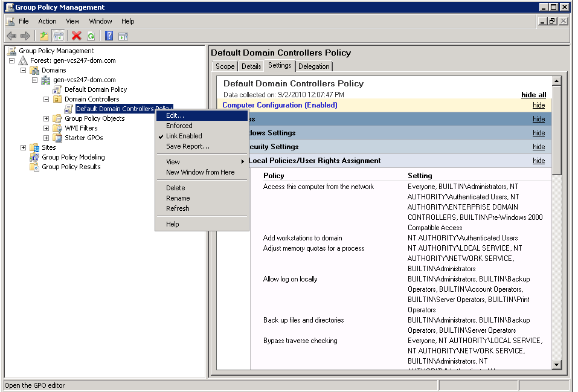This screenshot has width=578, height=392.
Task: Click the Export List folder icon in the toolbar
Action: 43,36
